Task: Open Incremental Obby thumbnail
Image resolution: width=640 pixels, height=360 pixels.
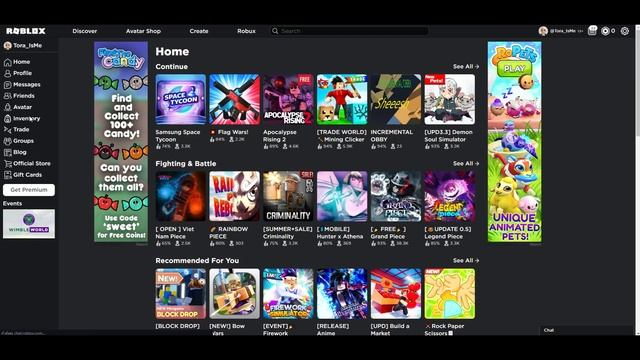Action: [x=396, y=99]
